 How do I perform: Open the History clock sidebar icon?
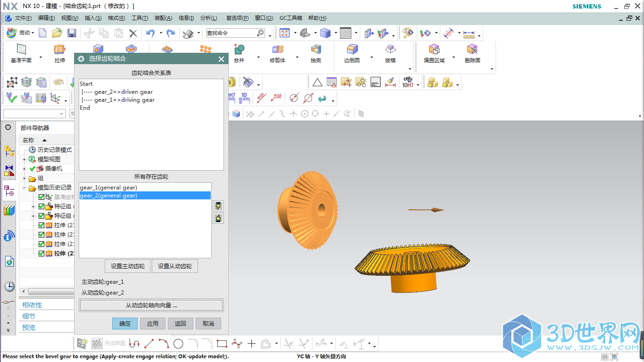pos(9,287)
